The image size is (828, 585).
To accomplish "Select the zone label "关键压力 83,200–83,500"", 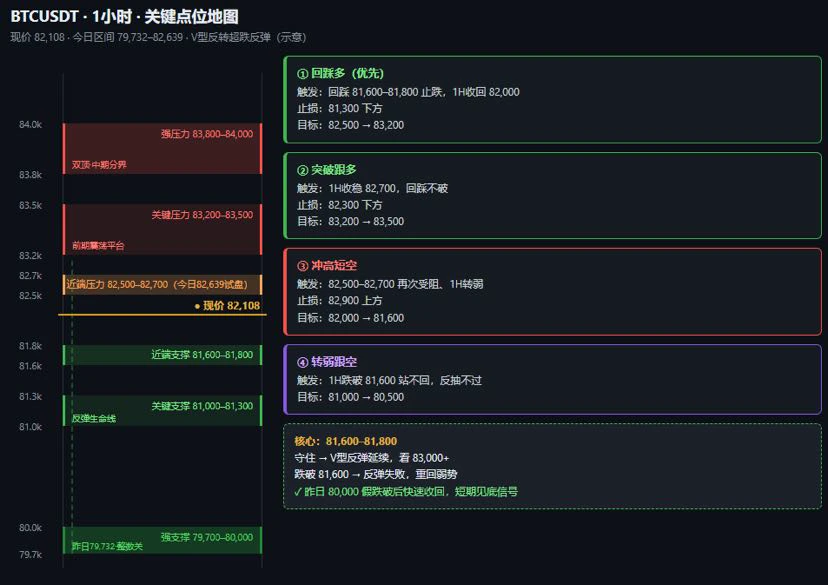I will (x=202, y=215).
